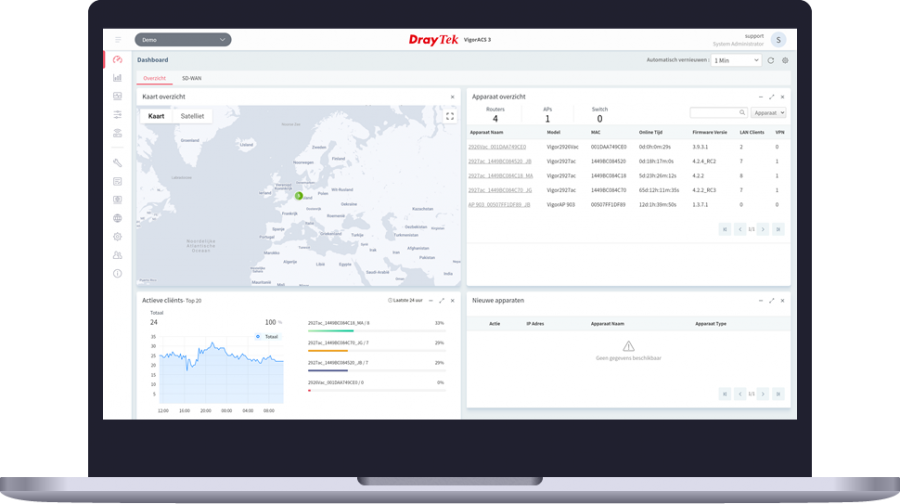Switch map to Kaart view
Screen dimensions: 900x504
coord(156,116)
